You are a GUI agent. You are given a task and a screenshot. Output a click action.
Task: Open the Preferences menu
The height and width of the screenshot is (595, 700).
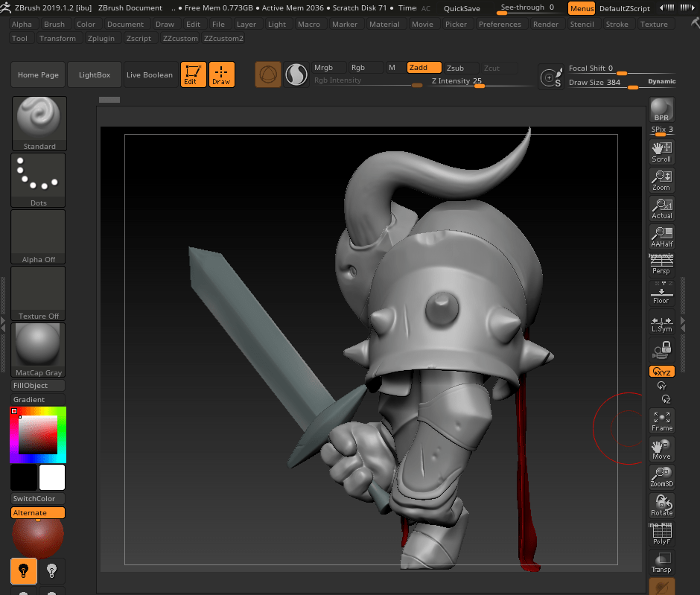tap(500, 24)
